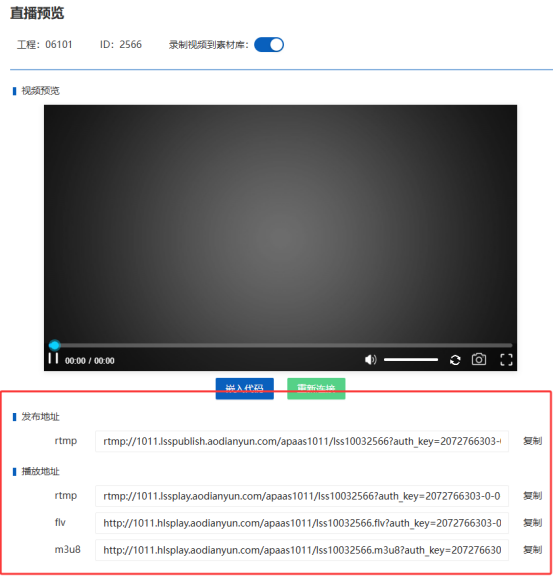Click the video progress bar handle

tap(54, 345)
